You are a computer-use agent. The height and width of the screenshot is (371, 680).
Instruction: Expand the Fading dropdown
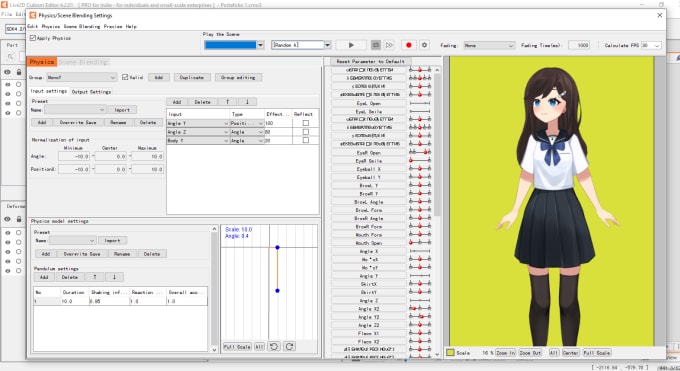[x=489, y=46]
